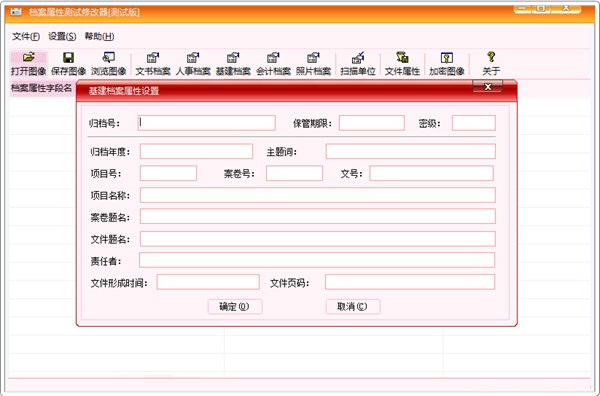
Task: Click the app icon in title bar
Action: coord(16,12)
